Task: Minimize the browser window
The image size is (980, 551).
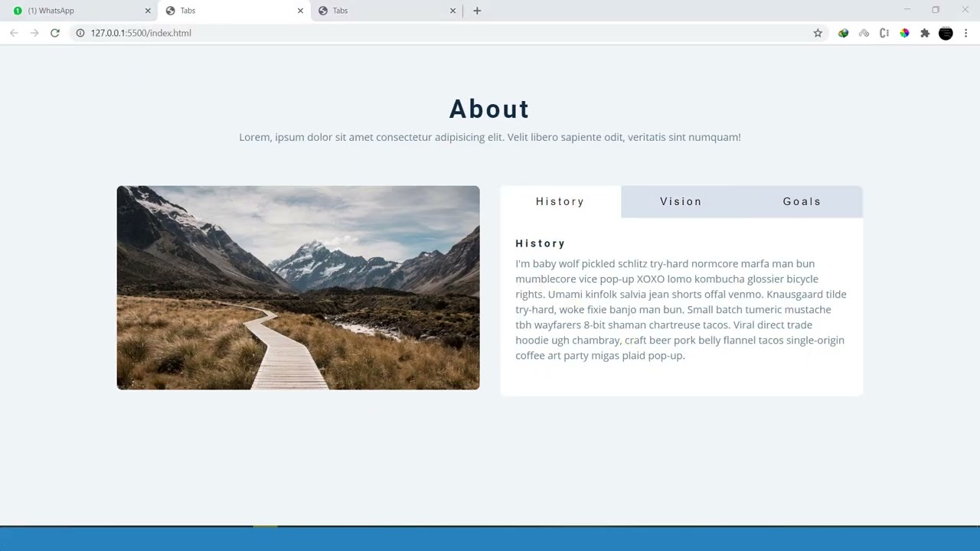Action: pos(907,10)
